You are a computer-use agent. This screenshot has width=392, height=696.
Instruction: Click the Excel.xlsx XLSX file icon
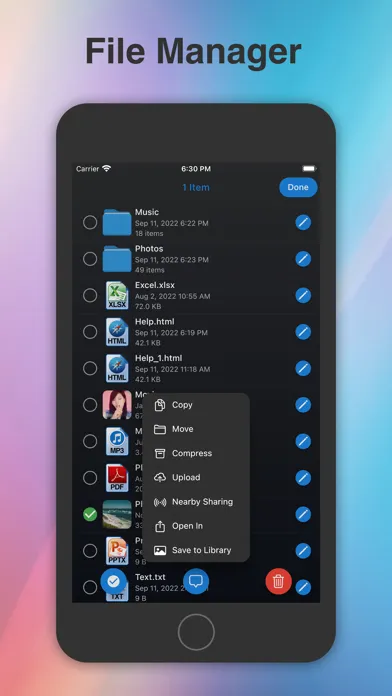(117, 295)
